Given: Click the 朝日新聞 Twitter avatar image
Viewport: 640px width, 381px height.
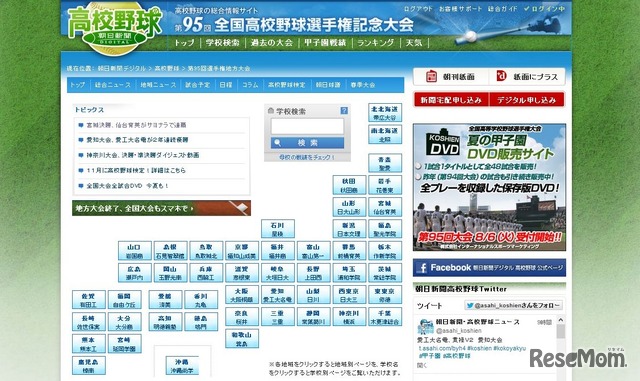Looking at the screenshot, I should pyautogui.click(x=425, y=327).
